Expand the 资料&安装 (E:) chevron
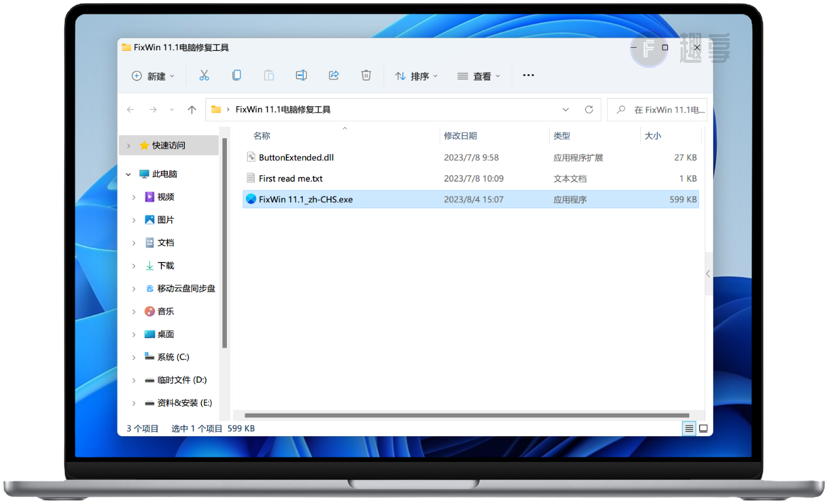 click(x=134, y=403)
